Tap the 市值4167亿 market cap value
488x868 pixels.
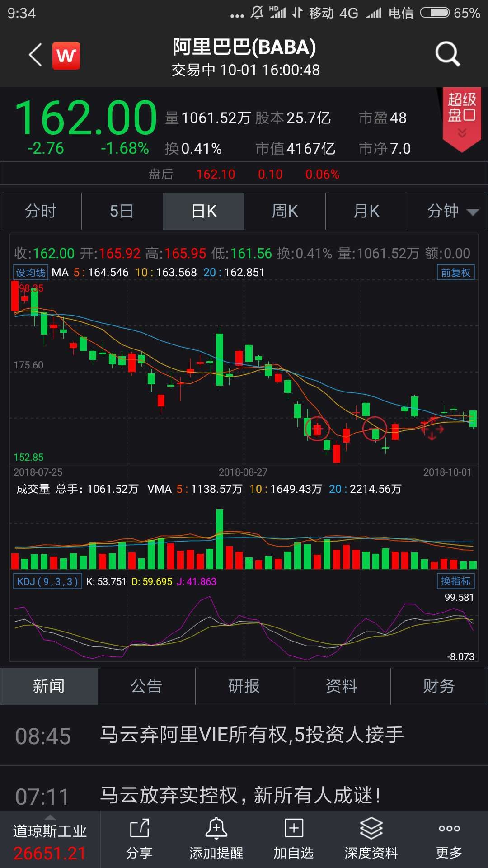pos(296,149)
